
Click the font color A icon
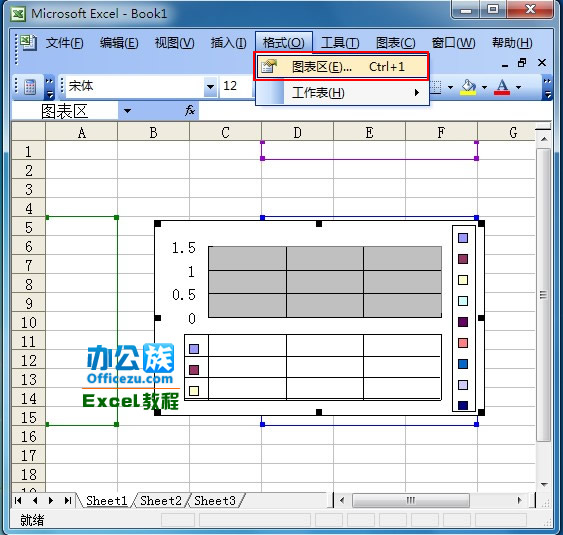click(502, 87)
